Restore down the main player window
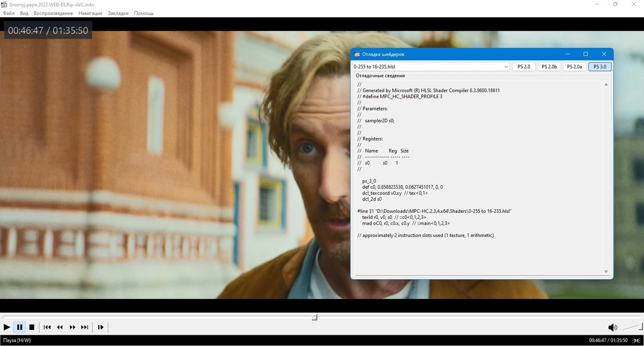Viewport: 644px width, 346px height. [x=615, y=4]
